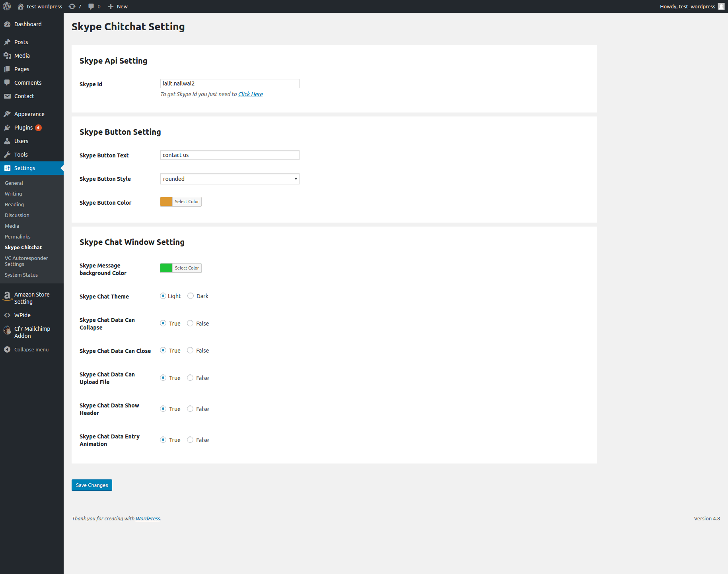The image size is (728, 574).
Task: Select Dark chat theme
Action: (x=191, y=296)
